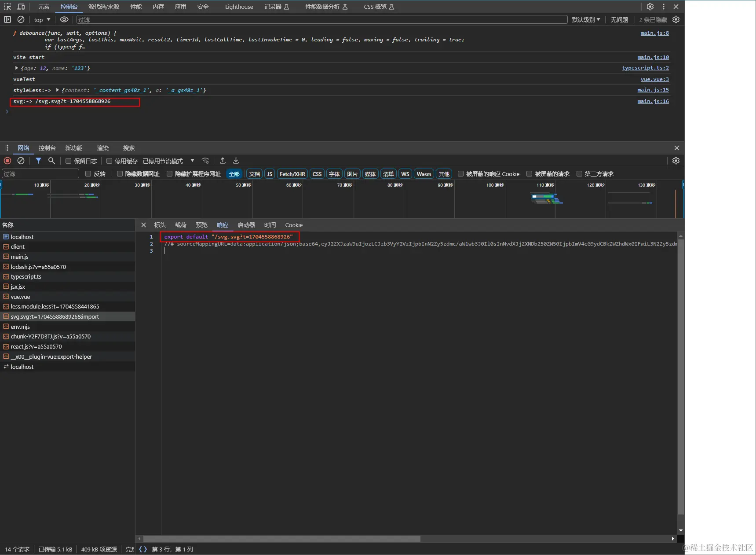
Task: Select the less.module.less request row
Action: [67, 306]
